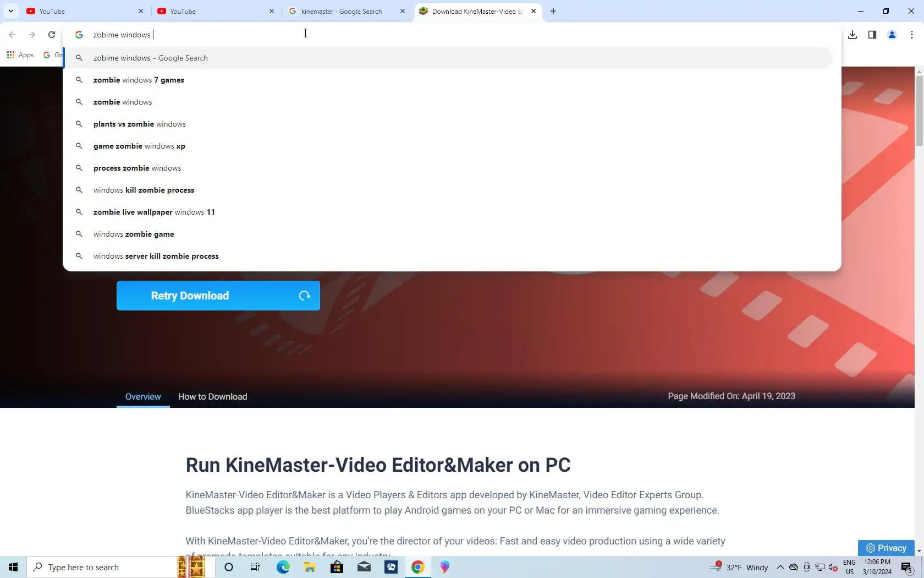Open the How to Download tab
The height and width of the screenshot is (578, 924).
(213, 397)
